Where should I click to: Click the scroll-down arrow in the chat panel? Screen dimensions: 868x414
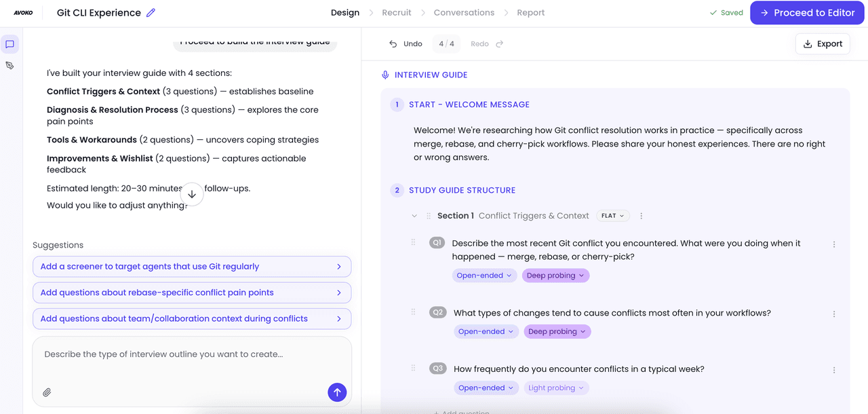(192, 193)
